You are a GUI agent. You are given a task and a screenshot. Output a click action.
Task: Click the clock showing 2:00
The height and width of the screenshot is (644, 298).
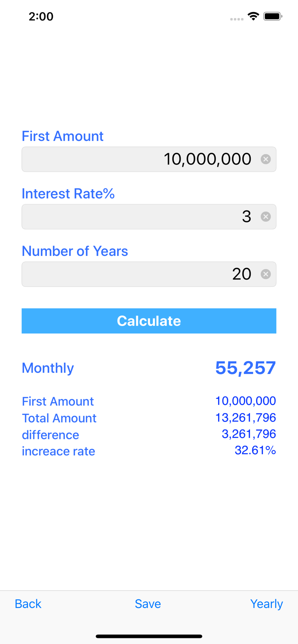tap(41, 16)
